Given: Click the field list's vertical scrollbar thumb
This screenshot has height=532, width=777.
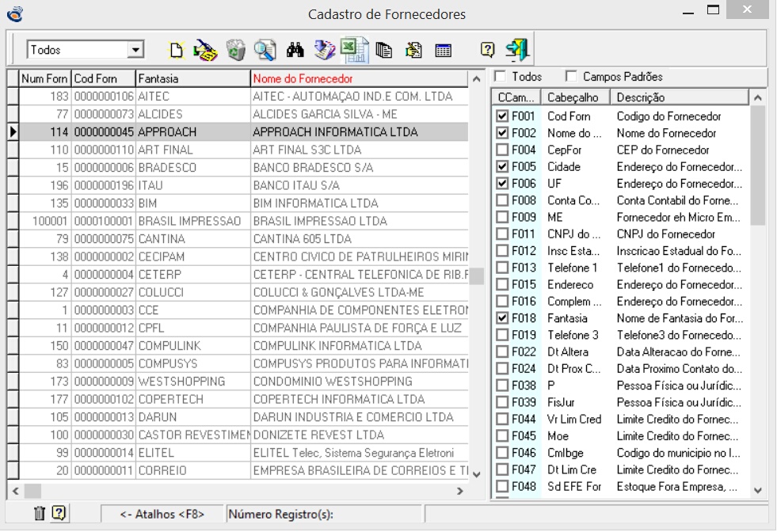Looking at the screenshot, I should point(758,166).
